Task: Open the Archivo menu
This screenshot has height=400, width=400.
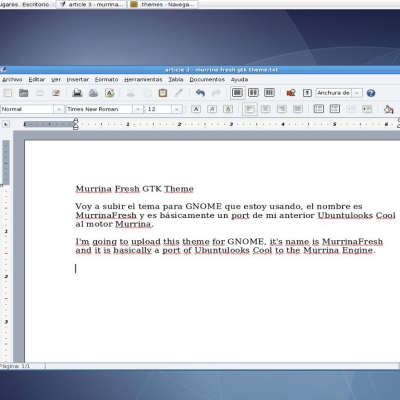Action: pos(12,79)
